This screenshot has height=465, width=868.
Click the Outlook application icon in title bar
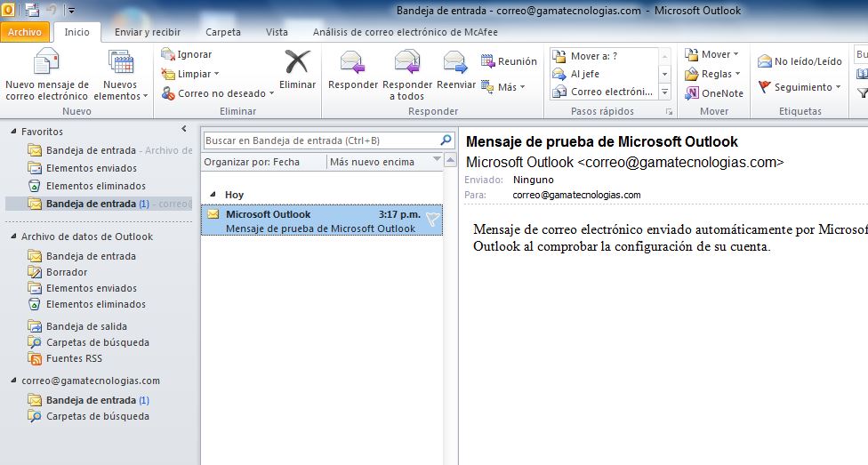8,10
